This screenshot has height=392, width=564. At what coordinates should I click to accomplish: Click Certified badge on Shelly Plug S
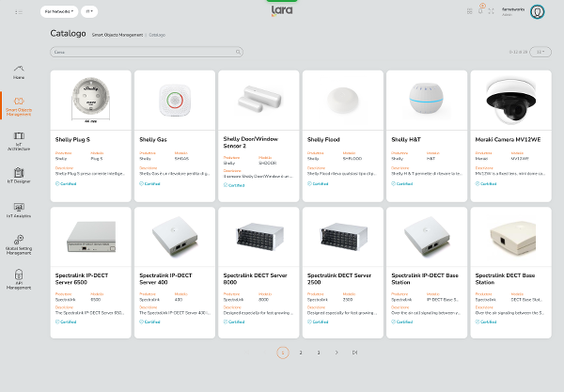click(66, 183)
